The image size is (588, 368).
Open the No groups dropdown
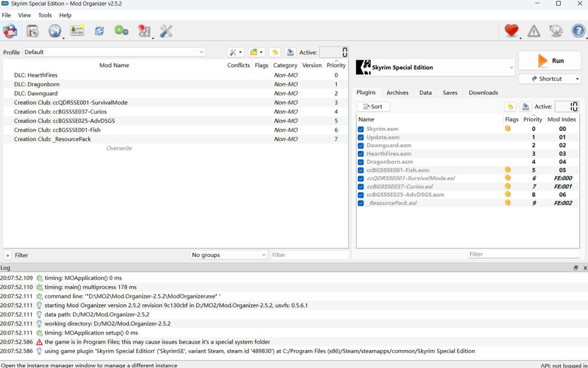[229, 255]
